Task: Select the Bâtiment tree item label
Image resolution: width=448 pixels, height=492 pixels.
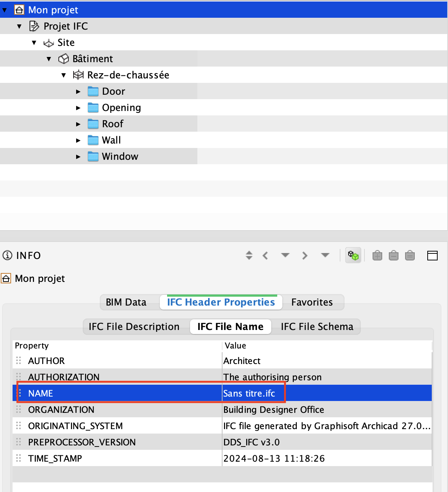Action: [x=92, y=59]
